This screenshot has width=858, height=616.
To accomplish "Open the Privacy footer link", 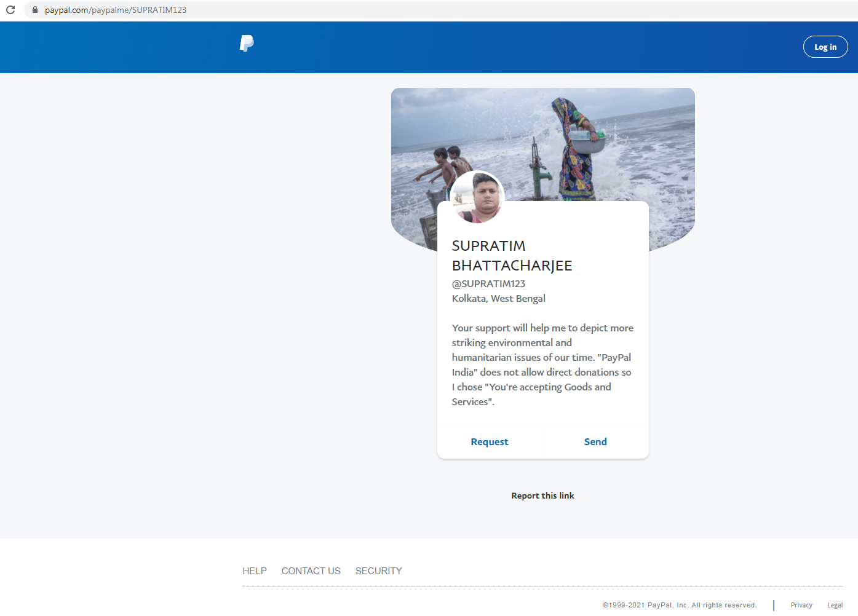I will pos(801,605).
